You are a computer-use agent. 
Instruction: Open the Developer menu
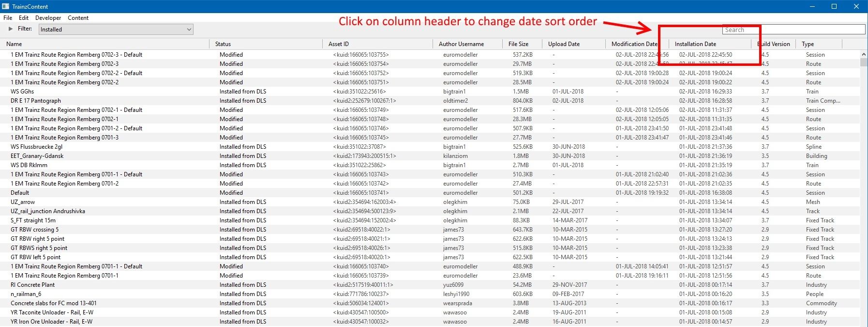(x=48, y=18)
